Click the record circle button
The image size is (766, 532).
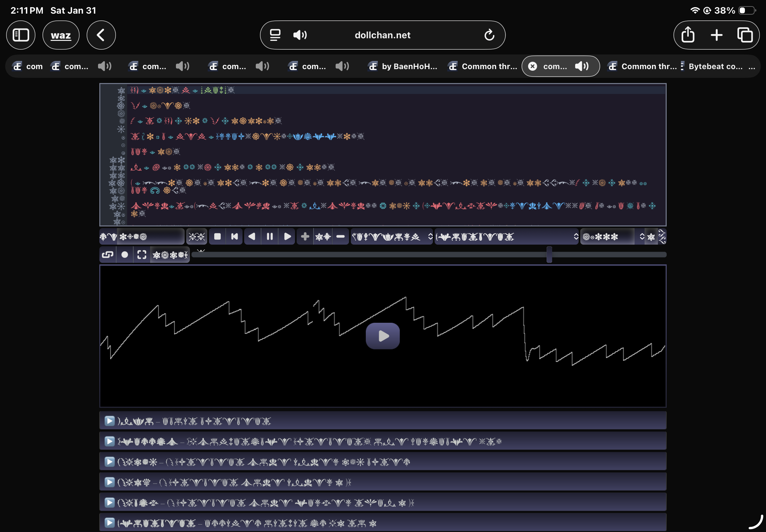pyautogui.click(x=125, y=255)
